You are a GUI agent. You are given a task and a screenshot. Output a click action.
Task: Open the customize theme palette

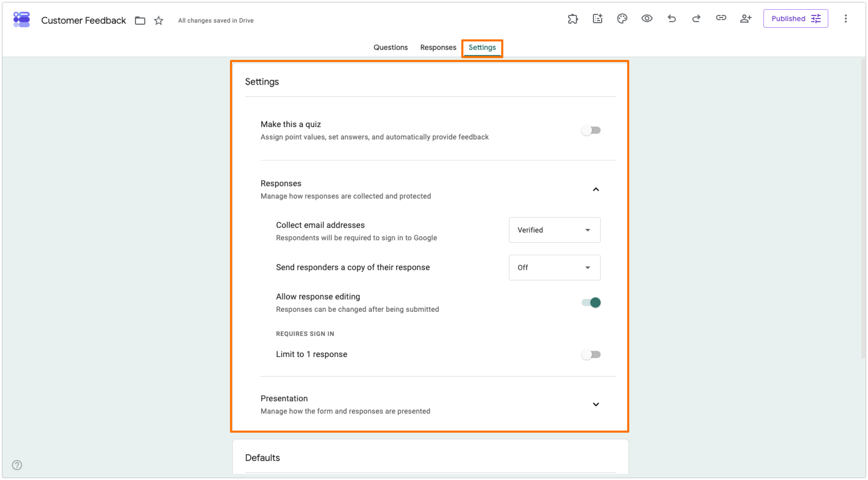tap(622, 19)
